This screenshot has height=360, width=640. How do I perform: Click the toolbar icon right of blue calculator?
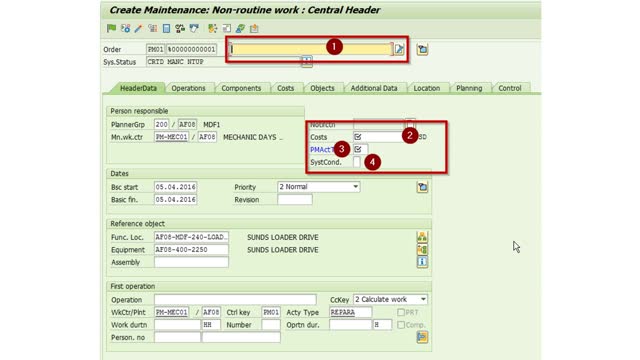pyautogui.click(x=180, y=28)
